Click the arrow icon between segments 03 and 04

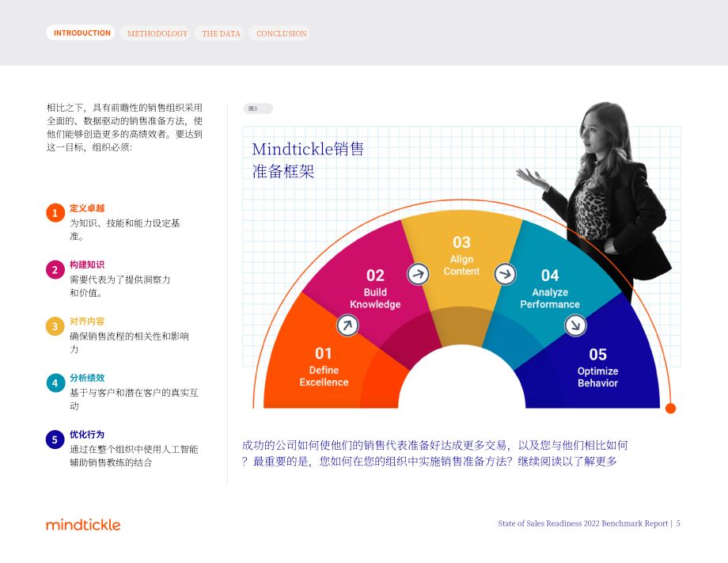pos(505,274)
